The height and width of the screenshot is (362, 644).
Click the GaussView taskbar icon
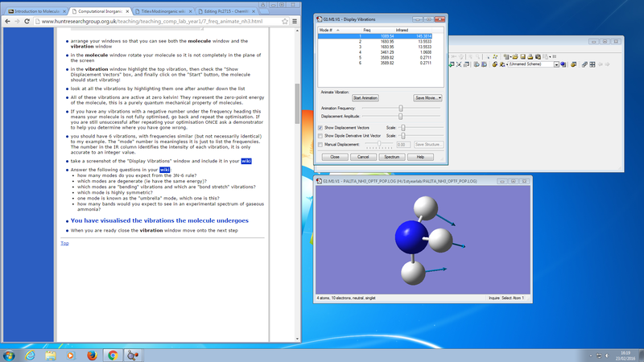tap(134, 354)
